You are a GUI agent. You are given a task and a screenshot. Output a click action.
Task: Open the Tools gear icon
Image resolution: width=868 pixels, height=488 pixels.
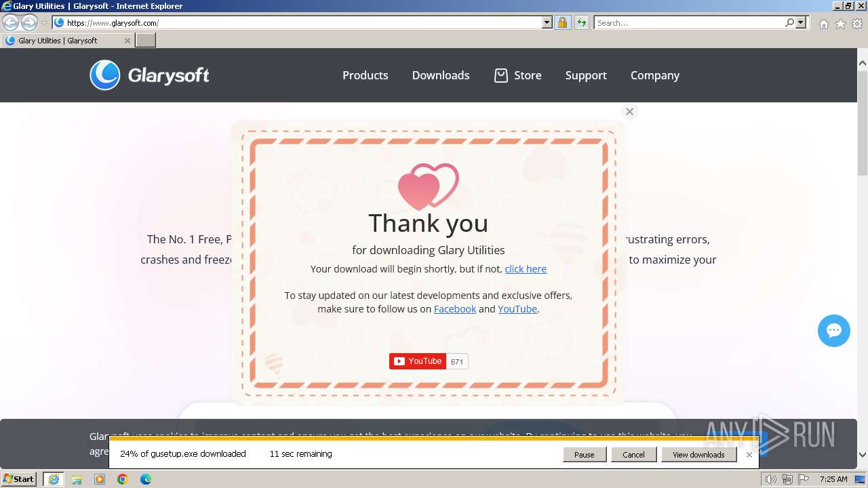[x=857, y=24]
